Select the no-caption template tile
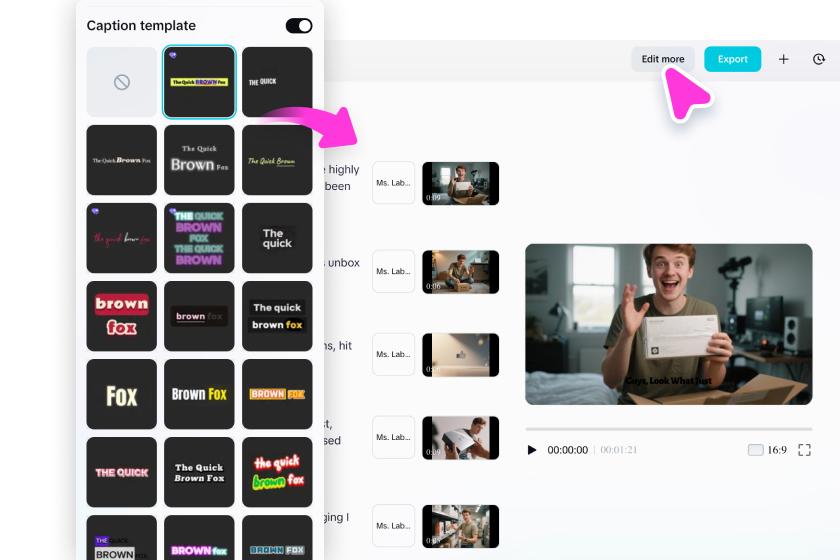 [x=122, y=82]
